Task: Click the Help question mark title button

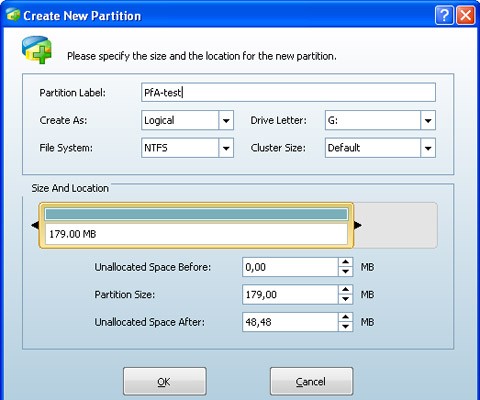Action: coord(444,15)
